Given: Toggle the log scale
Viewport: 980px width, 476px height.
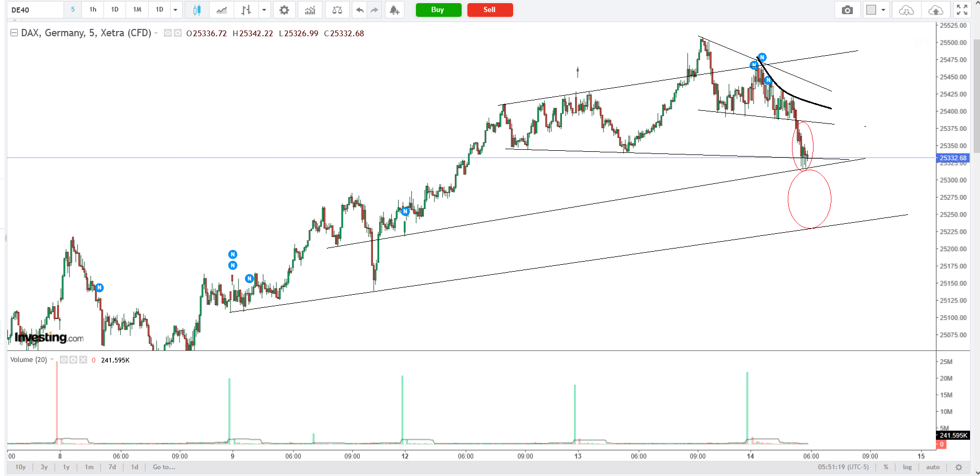Looking at the screenshot, I should click(x=907, y=467).
